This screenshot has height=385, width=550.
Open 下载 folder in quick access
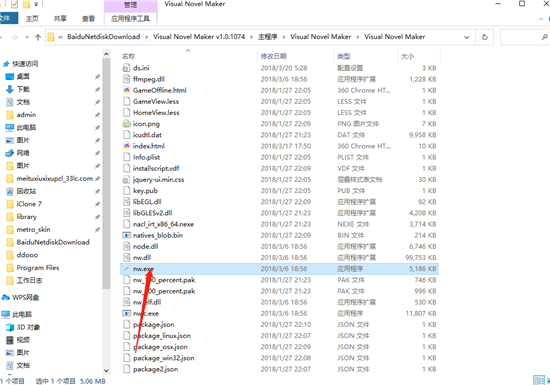tap(23, 89)
